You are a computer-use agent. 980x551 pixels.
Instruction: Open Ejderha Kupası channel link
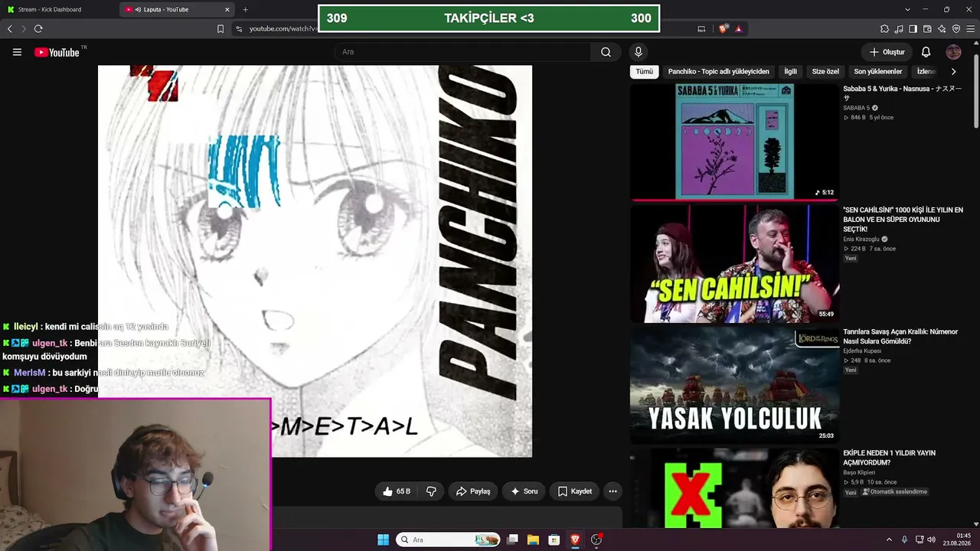click(x=863, y=350)
